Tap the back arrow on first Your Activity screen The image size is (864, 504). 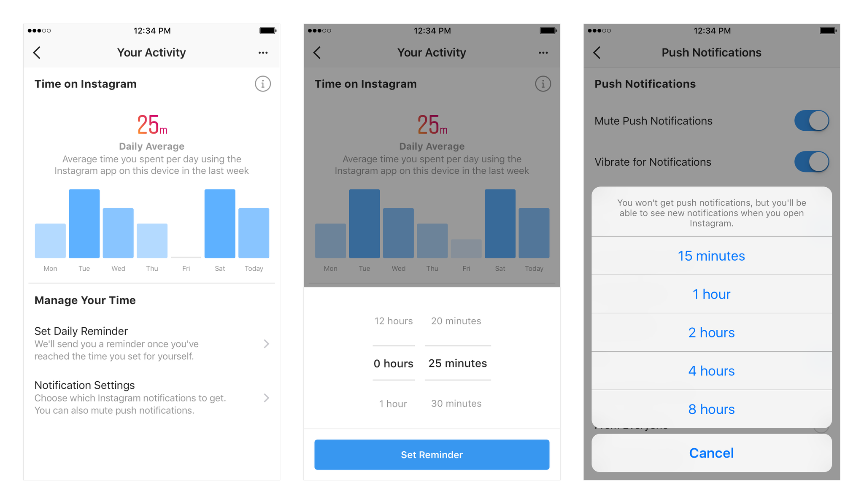coord(37,51)
